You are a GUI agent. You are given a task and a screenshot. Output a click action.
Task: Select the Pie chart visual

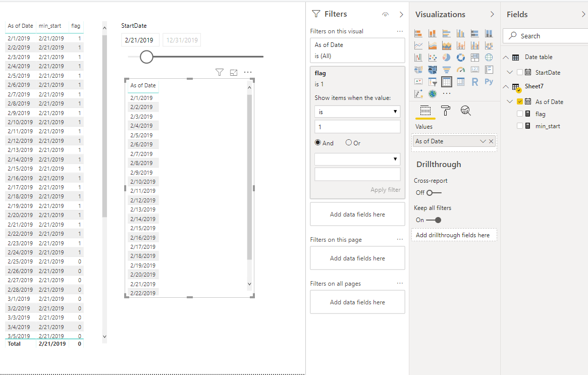[x=446, y=58]
